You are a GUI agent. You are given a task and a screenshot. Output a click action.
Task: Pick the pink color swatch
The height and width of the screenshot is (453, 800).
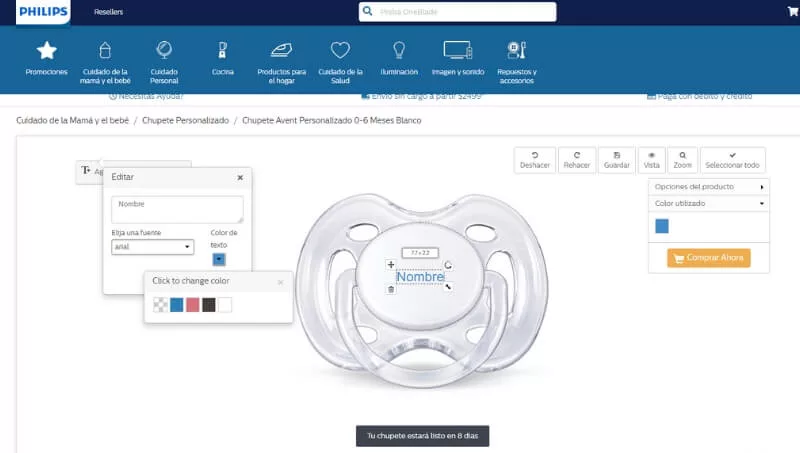193,305
